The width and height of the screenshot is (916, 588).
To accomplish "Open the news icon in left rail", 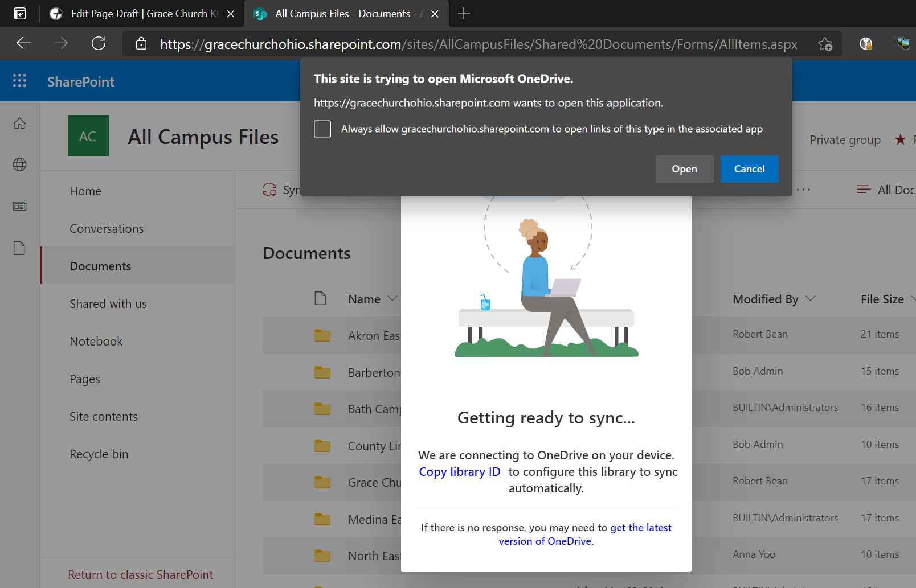I will point(19,206).
